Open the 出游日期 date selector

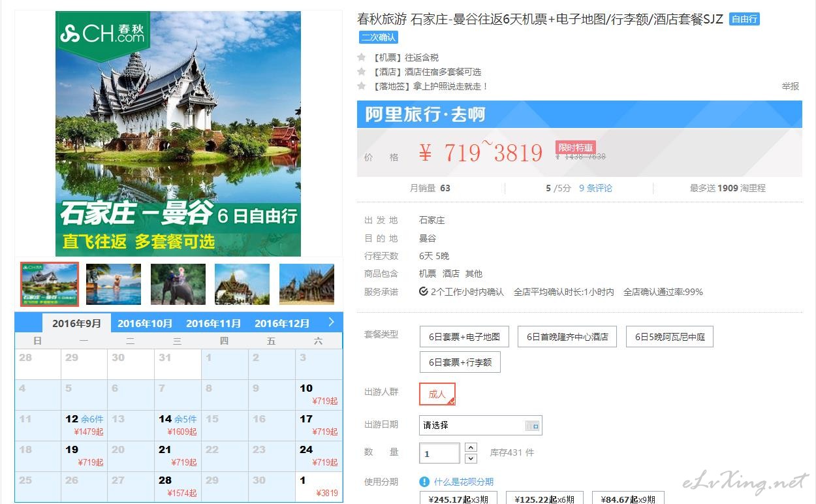point(480,425)
